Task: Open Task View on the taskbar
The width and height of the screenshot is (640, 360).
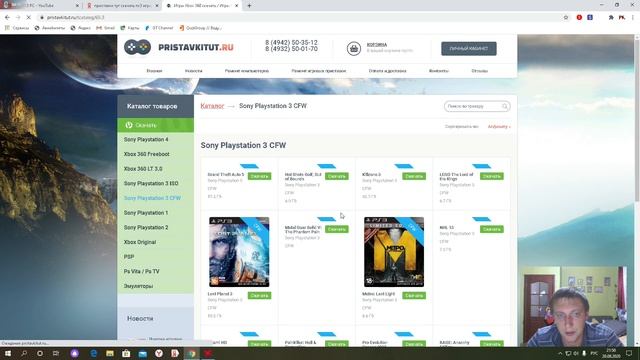Action: [x=56, y=353]
